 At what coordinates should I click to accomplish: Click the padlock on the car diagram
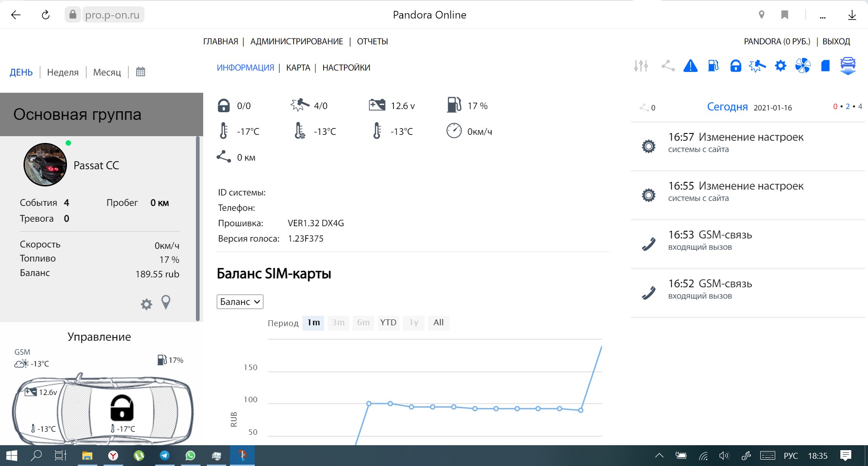[122, 408]
